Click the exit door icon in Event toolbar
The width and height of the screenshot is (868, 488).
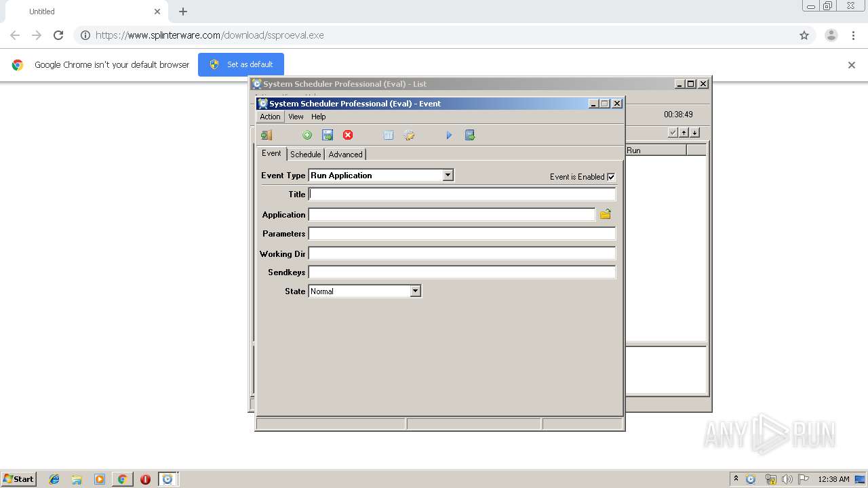tap(267, 135)
